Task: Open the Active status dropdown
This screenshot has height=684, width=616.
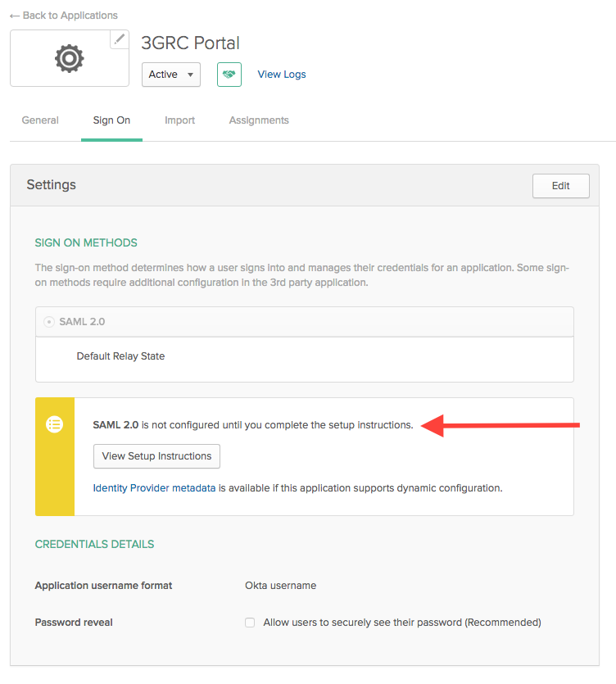Action: (x=171, y=75)
